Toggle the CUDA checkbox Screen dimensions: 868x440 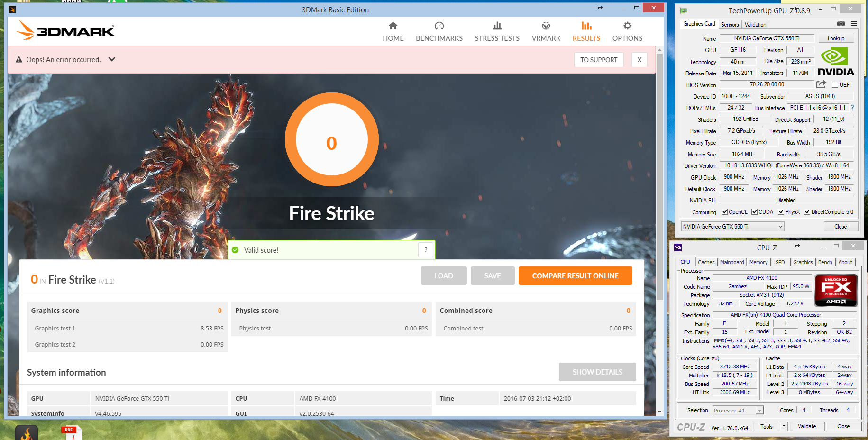pyautogui.click(x=754, y=212)
